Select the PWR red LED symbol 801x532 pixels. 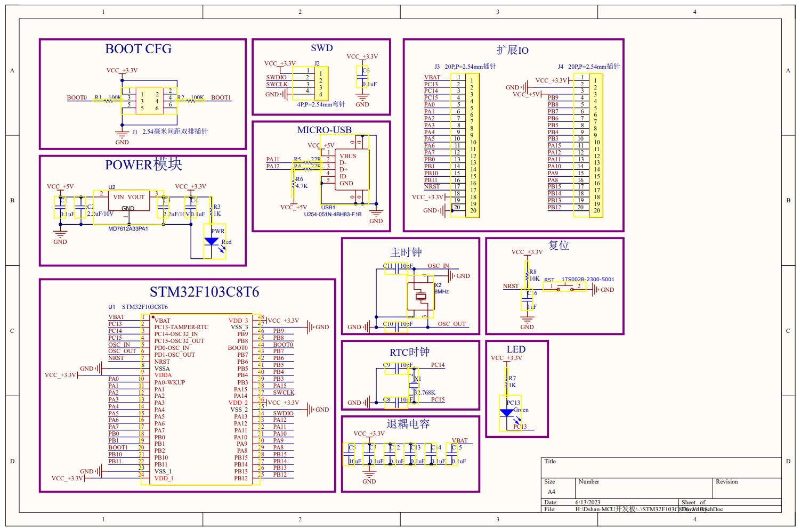tap(215, 241)
